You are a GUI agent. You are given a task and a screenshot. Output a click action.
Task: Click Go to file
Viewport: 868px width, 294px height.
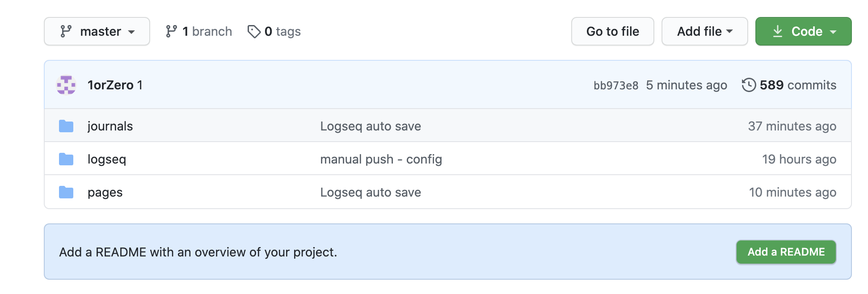tap(612, 31)
